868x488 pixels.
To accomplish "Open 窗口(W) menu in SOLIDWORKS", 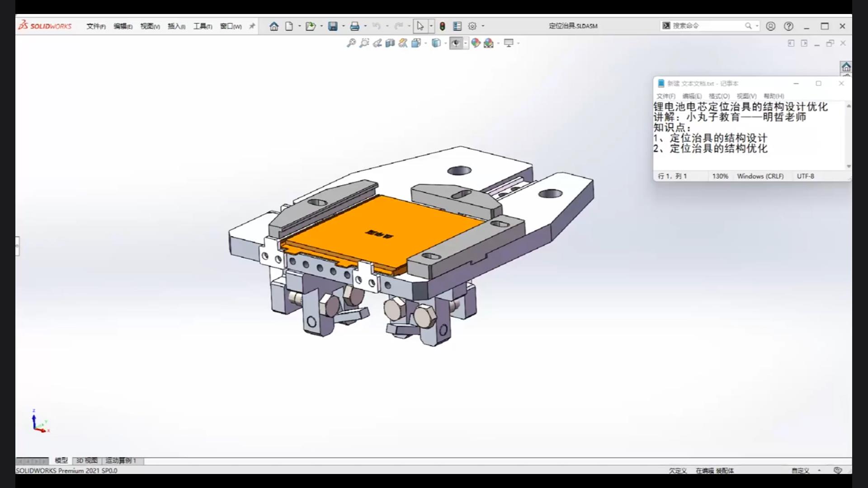I will tap(231, 26).
